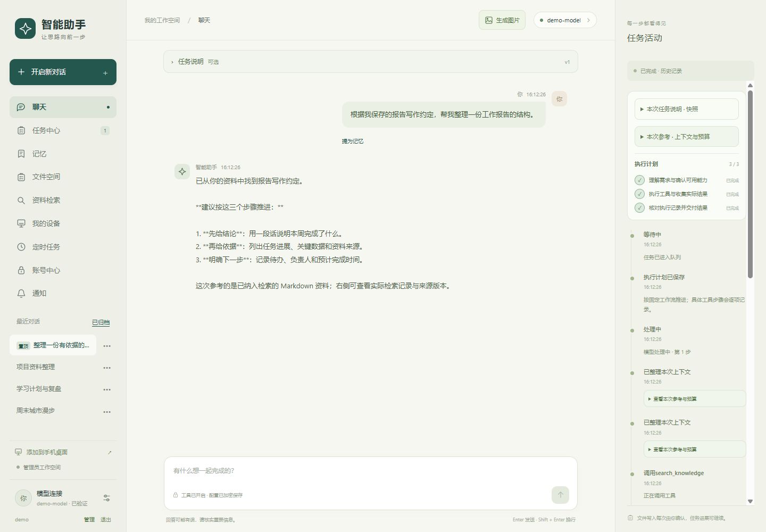Click the lock icon beside 工具已开启
This screenshot has width=766, height=532.
(x=176, y=495)
